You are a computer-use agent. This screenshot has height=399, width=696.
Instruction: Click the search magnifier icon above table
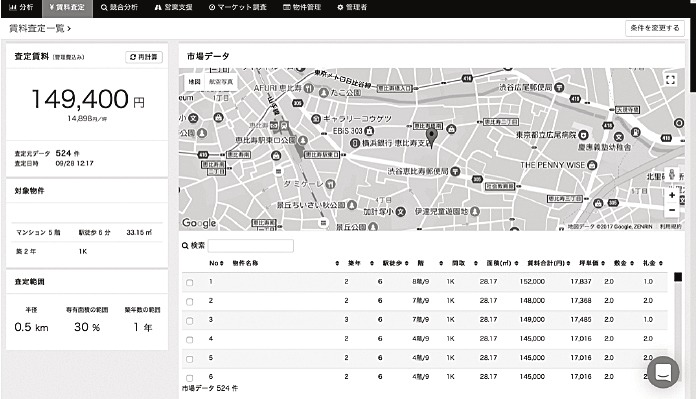click(185, 245)
